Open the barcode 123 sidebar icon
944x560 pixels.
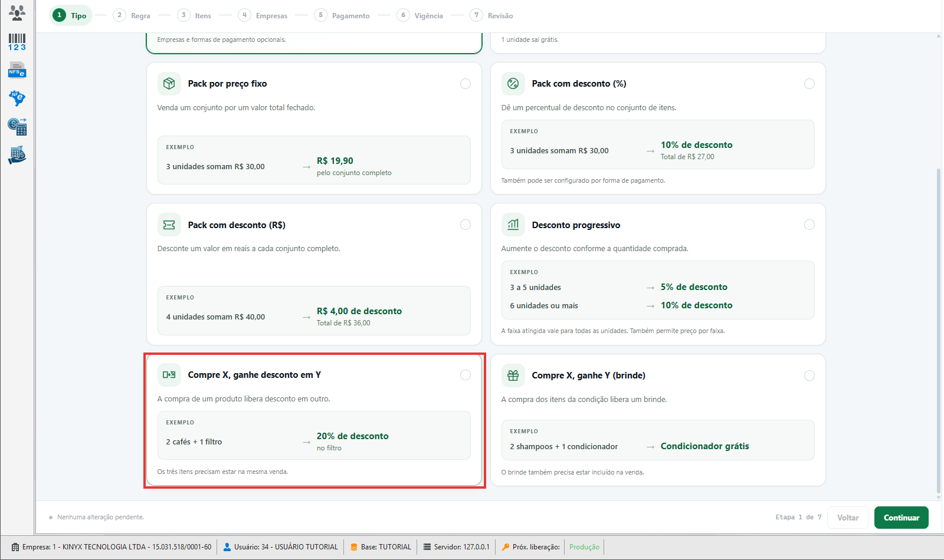tap(17, 42)
